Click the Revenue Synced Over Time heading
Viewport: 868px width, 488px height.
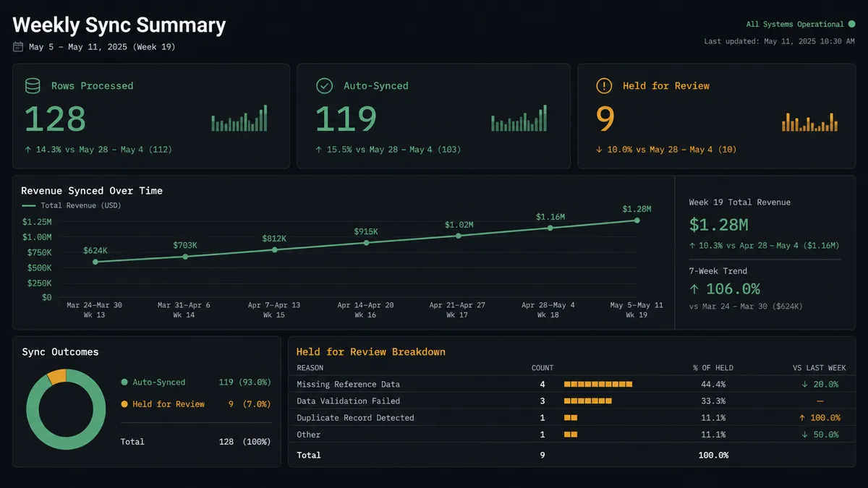[x=92, y=191]
